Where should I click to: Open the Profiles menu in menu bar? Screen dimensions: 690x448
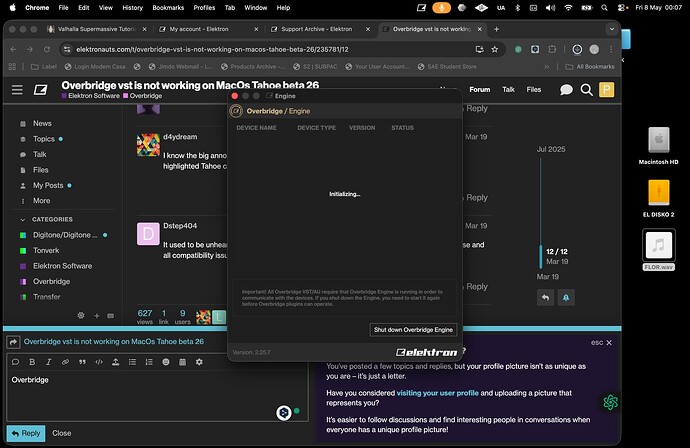(x=204, y=7)
